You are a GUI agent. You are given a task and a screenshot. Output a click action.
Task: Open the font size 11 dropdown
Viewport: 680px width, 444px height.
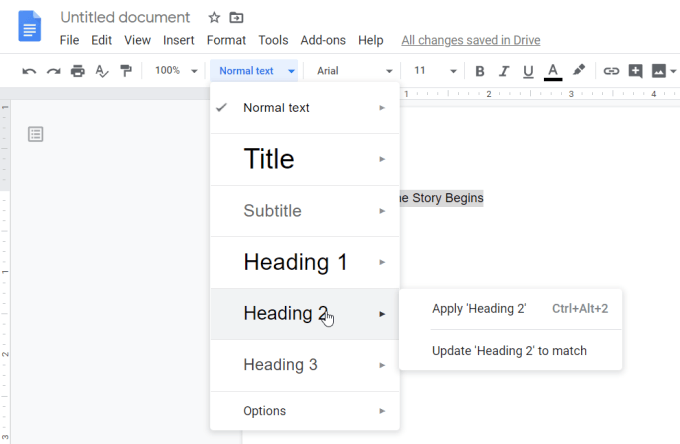[x=435, y=71]
